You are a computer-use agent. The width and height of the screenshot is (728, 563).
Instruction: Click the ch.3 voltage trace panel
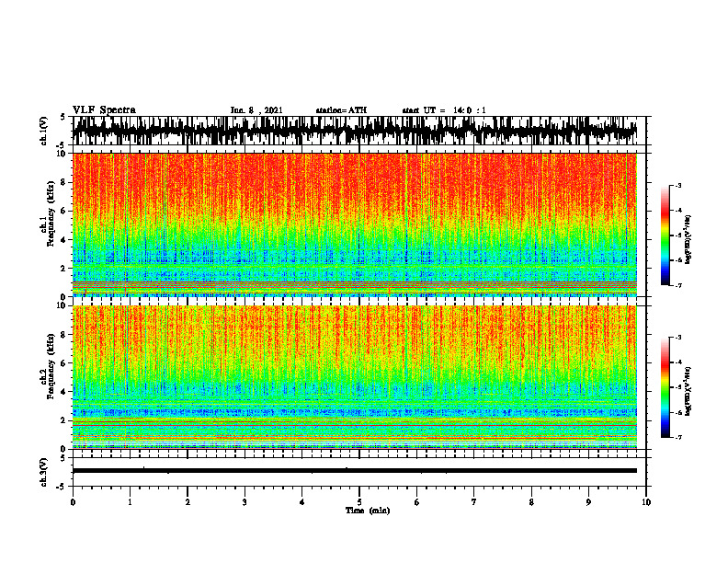[x=359, y=472]
